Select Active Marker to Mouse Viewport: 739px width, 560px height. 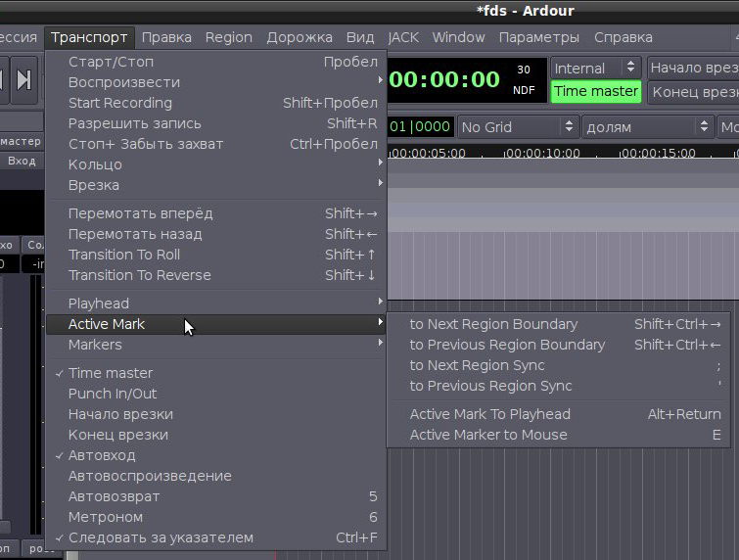[559, 435]
